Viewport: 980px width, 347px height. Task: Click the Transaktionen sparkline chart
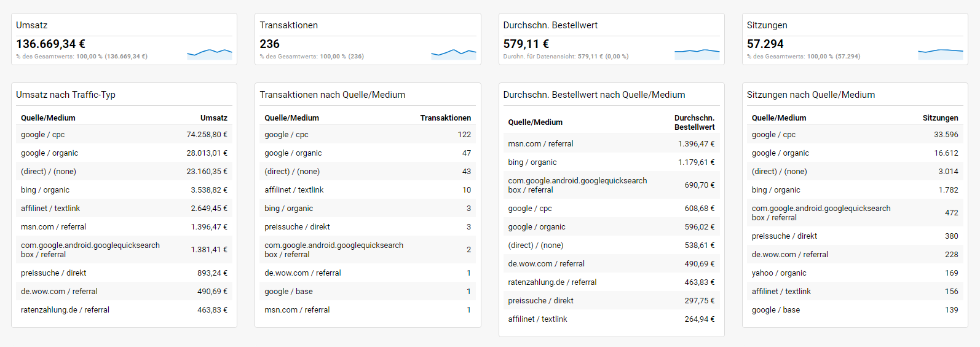(454, 54)
